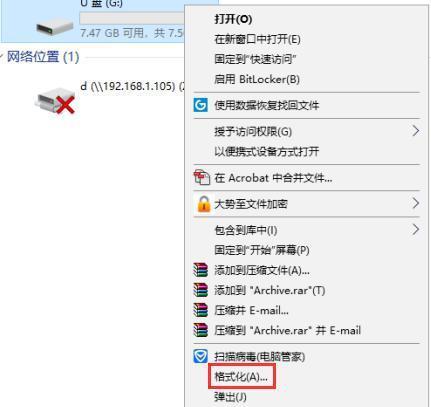
Task: Click the U盘 (G:) drive icon
Action: pyautogui.click(x=55, y=27)
